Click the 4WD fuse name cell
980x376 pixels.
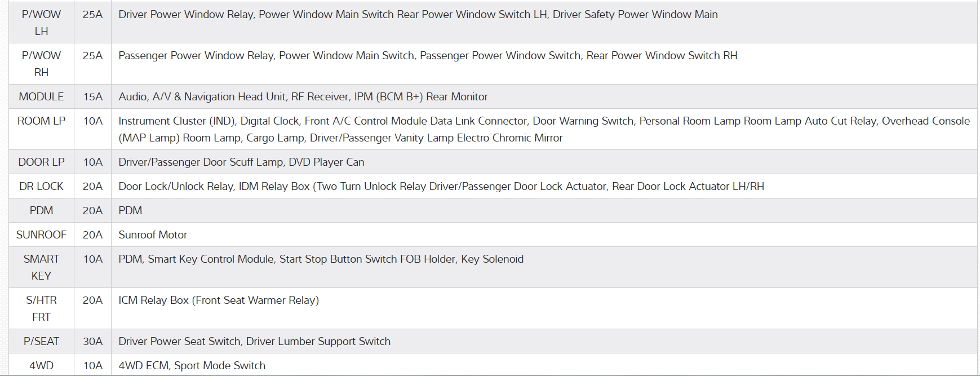[41, 365]
